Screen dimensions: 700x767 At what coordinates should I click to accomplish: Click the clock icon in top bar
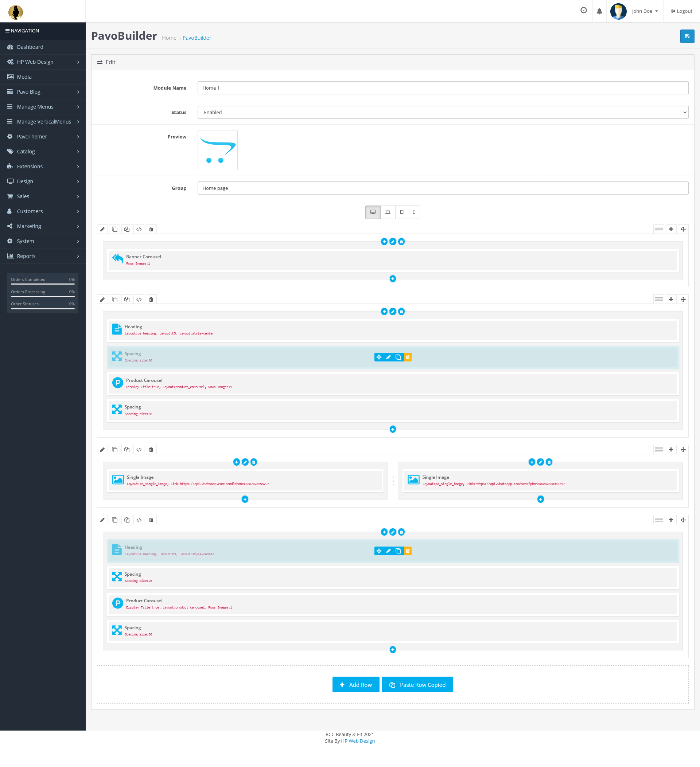pos(583,11)
